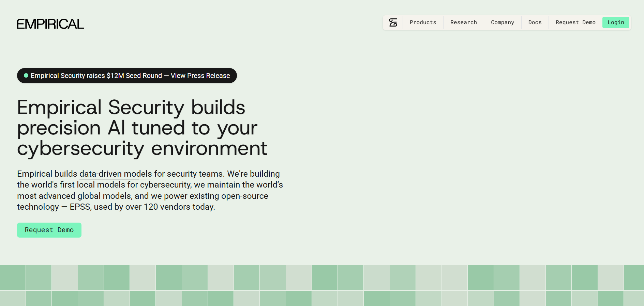
Task: Click the Empirical symbol icon in navbar
Action: coord(393,22)
